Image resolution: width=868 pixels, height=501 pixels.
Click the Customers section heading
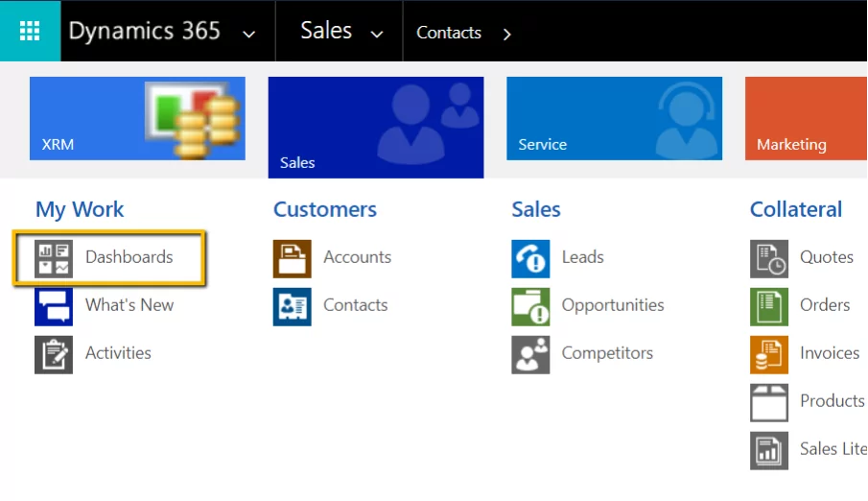(x=325, y=209)
